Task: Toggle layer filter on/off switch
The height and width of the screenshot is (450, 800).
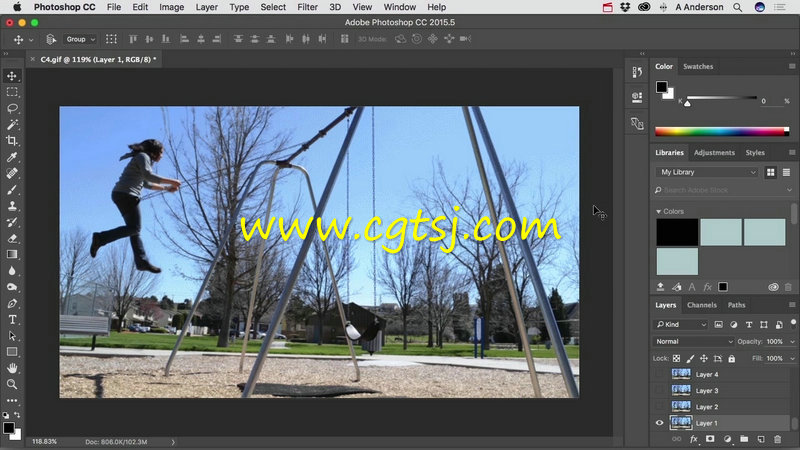Action: [x=793, y=322]
